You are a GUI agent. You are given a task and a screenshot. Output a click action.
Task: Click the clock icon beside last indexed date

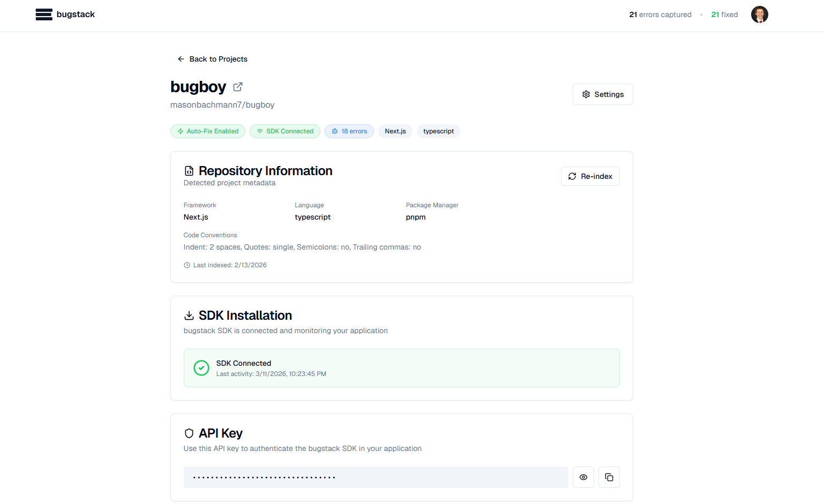[186, 265]
